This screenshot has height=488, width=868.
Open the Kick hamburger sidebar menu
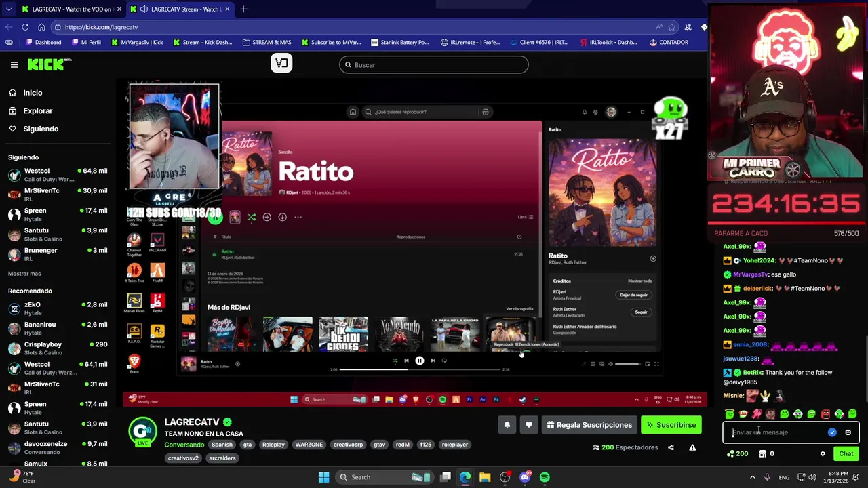(14, 65)
